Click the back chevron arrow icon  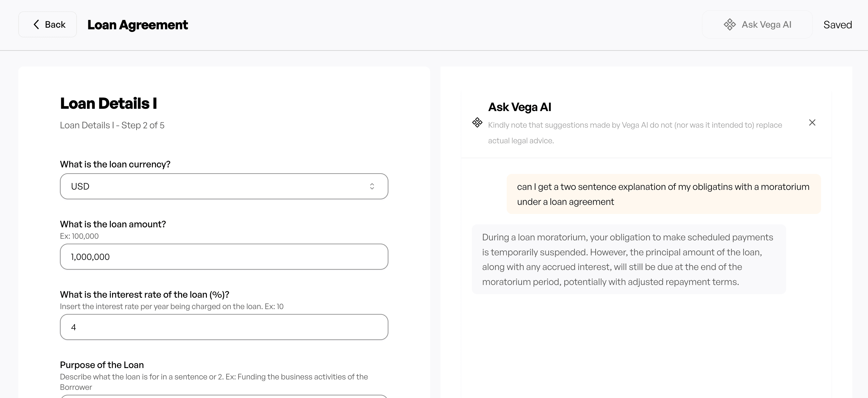(36, 24)
